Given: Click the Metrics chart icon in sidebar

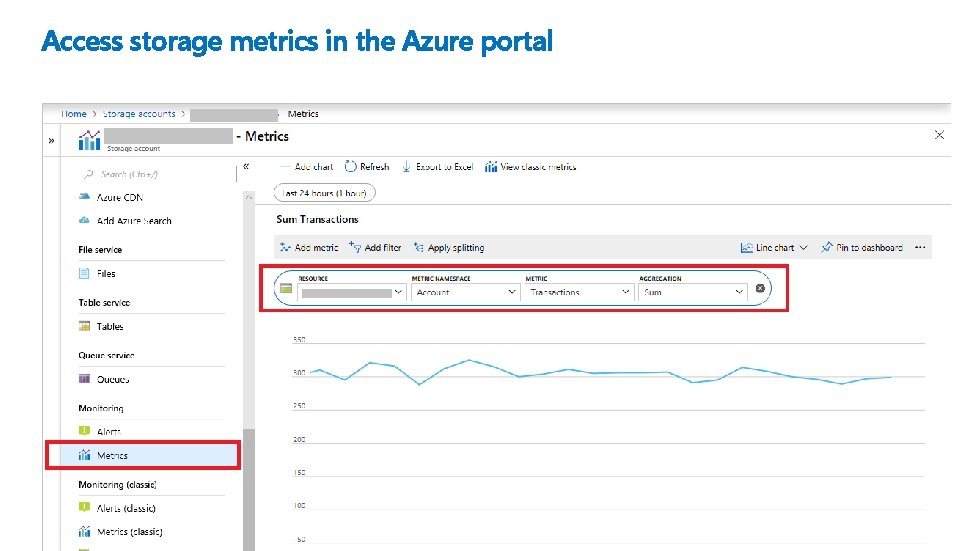Looking at the screenshot, I should point(84,455).
